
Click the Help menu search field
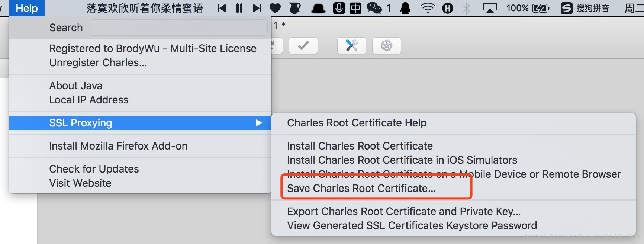coord(179,28)
